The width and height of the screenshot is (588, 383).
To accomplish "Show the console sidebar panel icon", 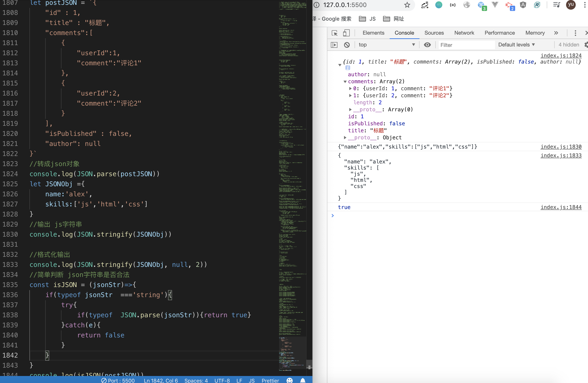I will click(334, 45).
